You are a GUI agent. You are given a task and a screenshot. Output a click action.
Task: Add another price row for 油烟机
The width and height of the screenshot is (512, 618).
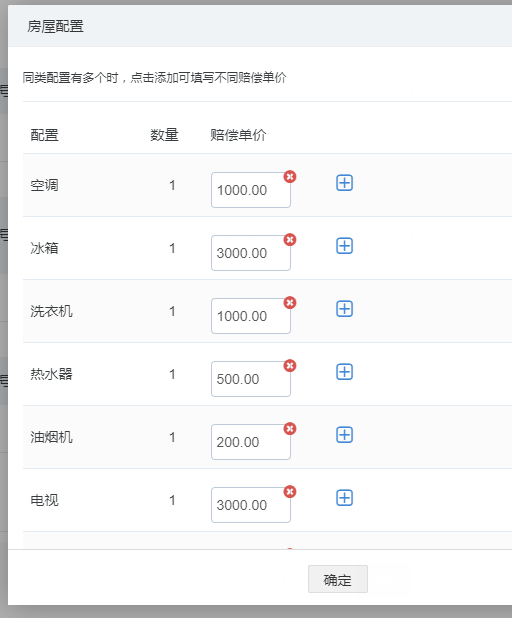point(344,435)
